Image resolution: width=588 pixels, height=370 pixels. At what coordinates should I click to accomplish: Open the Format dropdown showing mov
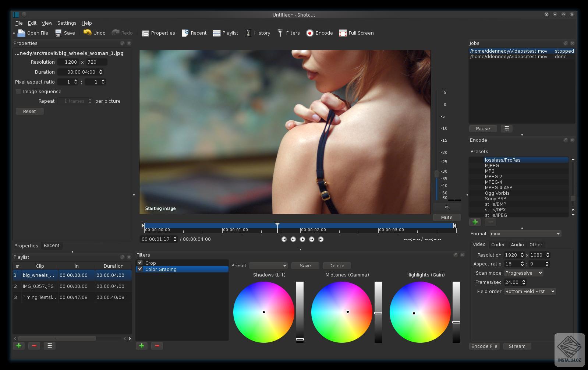click(x=525, y=234)
